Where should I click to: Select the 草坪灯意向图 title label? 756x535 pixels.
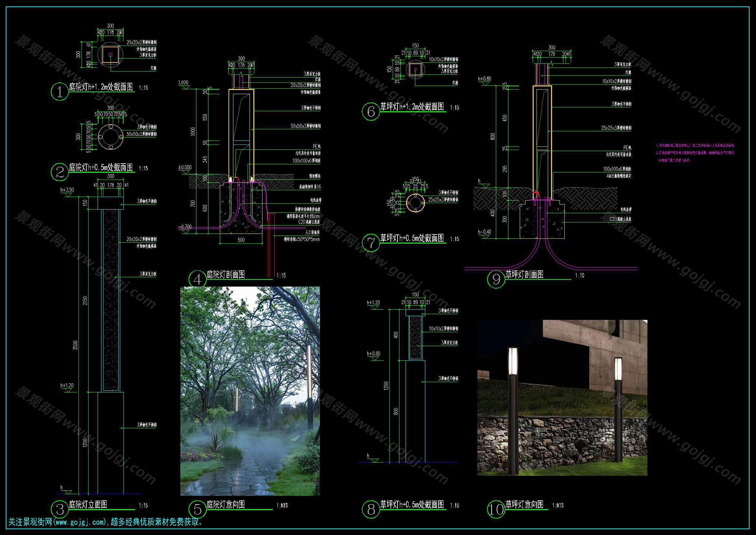tap(524, 504)
